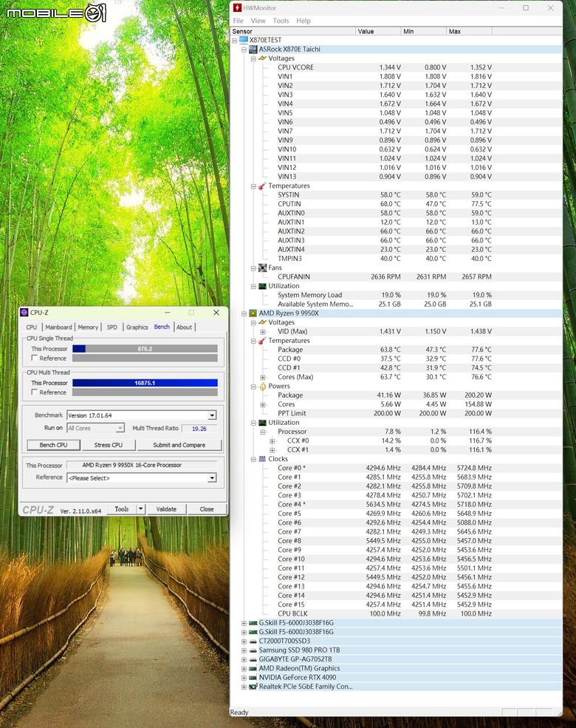Click the GIGABYTE GP-AG70S2TB drive icon
This screenshot has height=728, width=576.
pos(253,659)
